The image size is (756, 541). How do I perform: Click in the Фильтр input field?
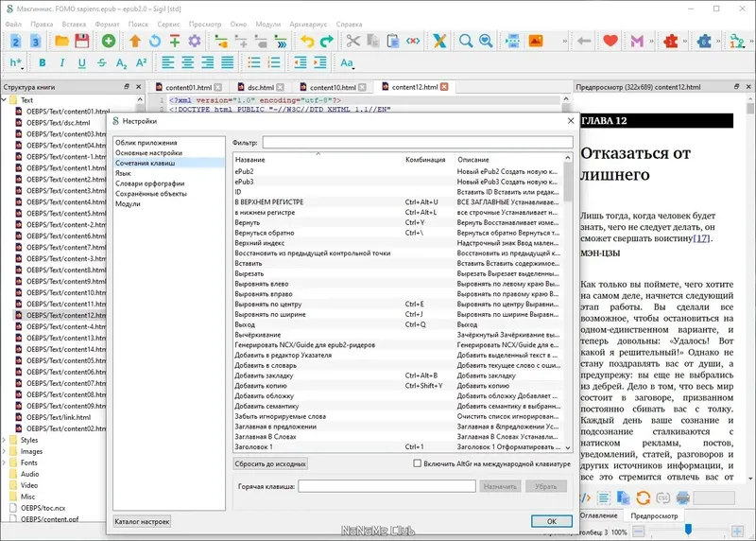pos(418,143)
